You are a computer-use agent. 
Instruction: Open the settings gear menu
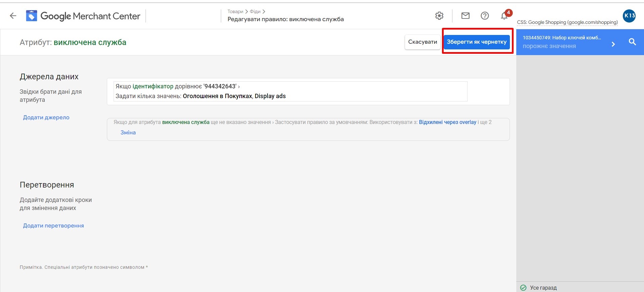pyautogui.click(x=439, y=16)
